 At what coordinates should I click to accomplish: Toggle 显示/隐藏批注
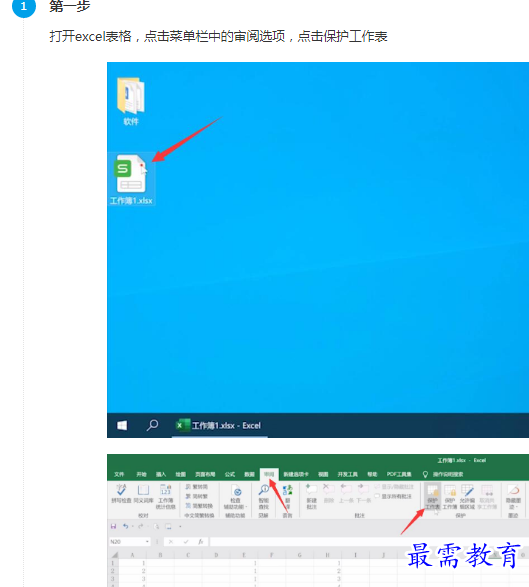(x=394, y=487)
